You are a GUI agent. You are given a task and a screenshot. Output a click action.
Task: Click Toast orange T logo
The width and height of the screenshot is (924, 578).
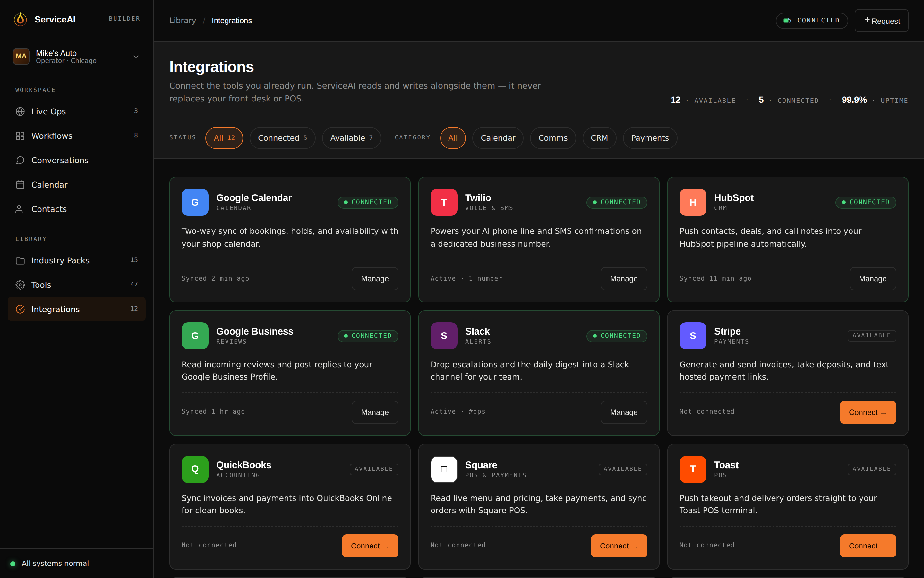[693, 469]
